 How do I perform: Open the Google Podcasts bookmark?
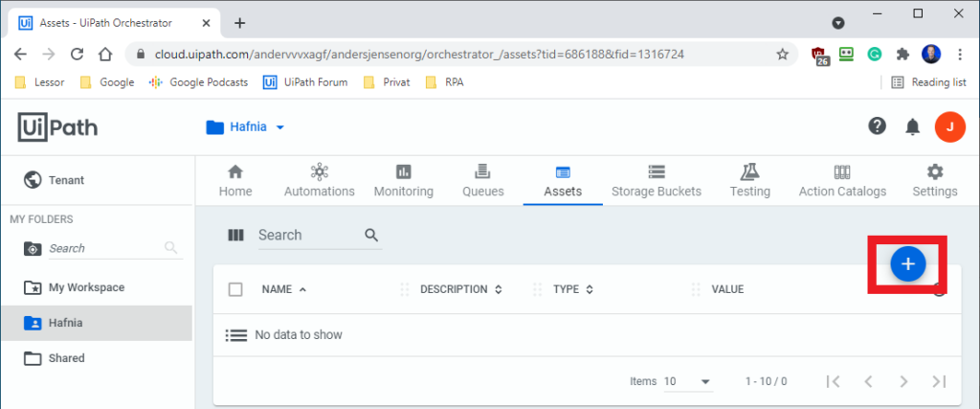[x=199, y=82]
